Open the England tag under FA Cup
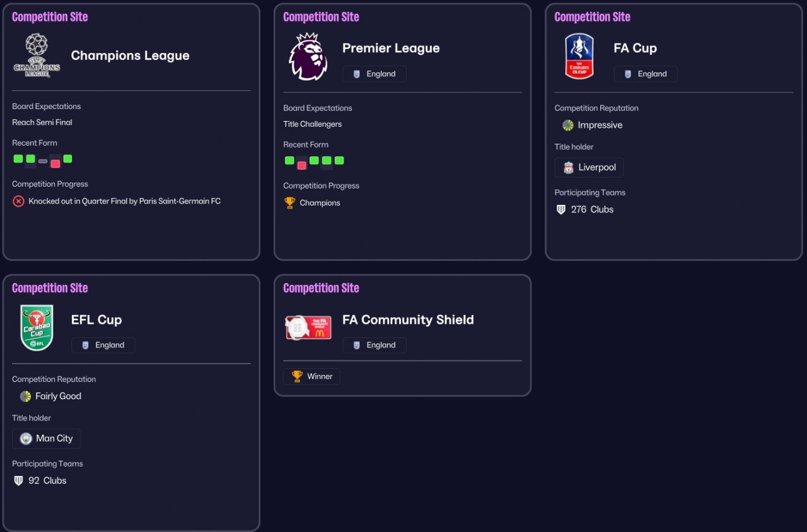This screenshot has height=532, width=807. [x=646, y=74]
